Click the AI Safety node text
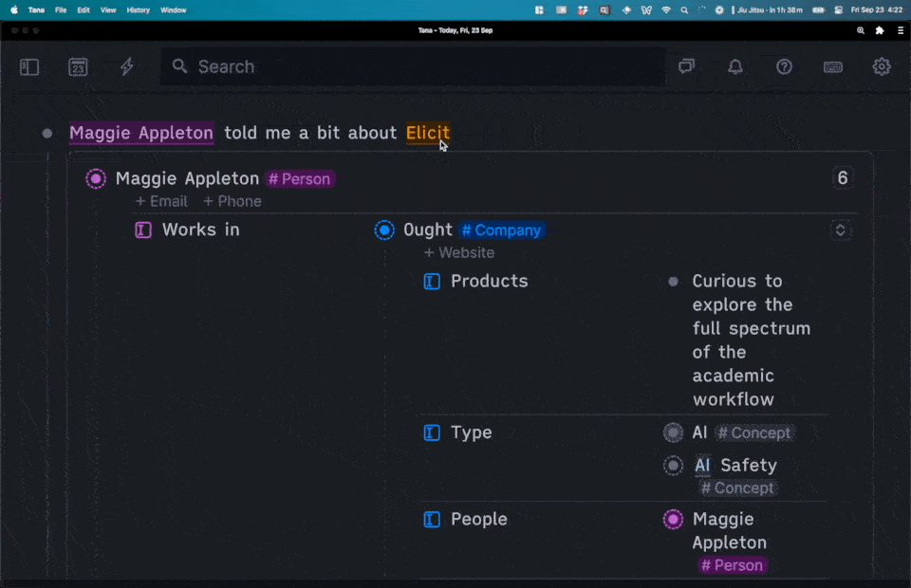 coord(735,466)
